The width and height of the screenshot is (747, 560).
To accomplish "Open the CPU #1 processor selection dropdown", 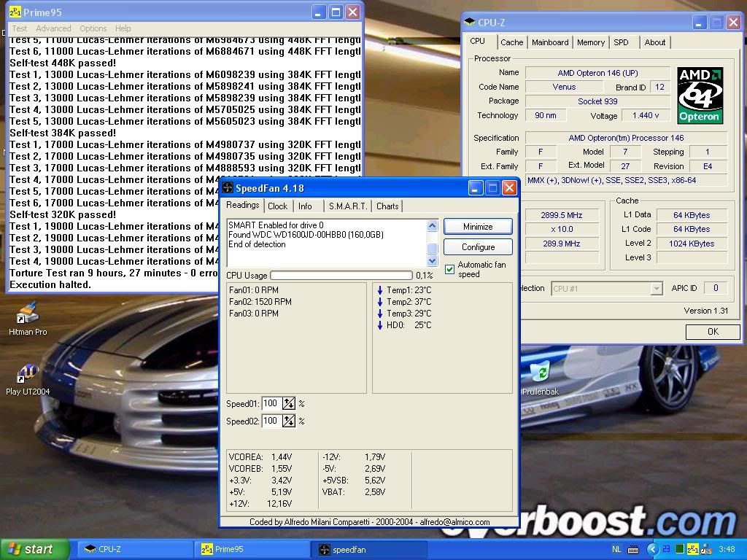I will pos(606,289).
